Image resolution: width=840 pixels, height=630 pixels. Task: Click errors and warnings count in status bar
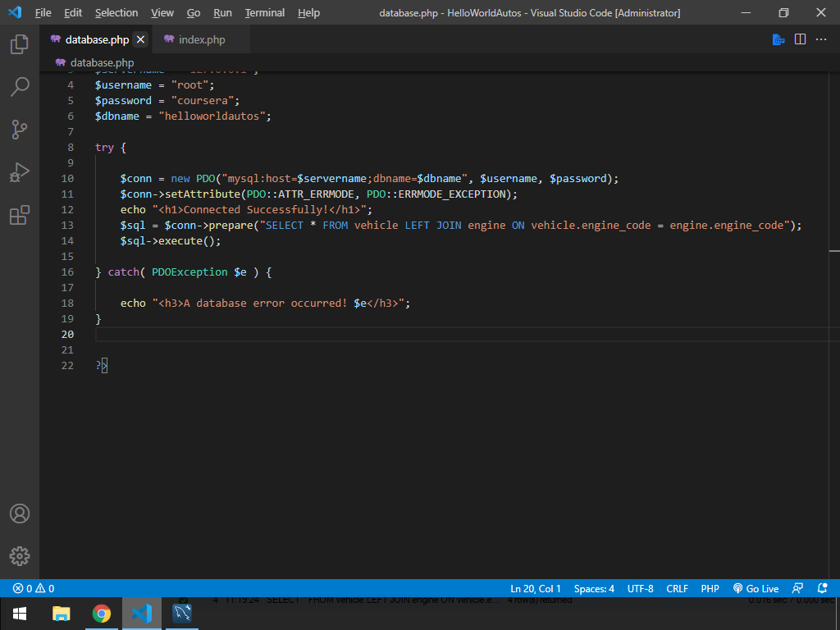34,588
